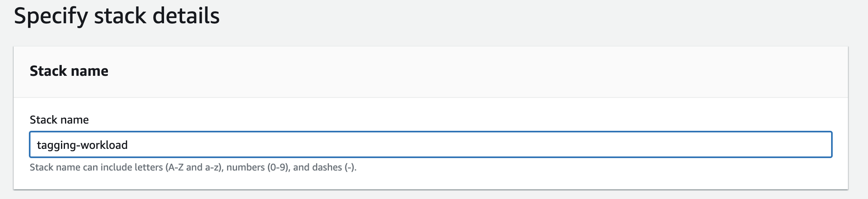The image size is (868, 199).
Task: Click the bold 'Stack name' panel header
Action: [69, 71]
